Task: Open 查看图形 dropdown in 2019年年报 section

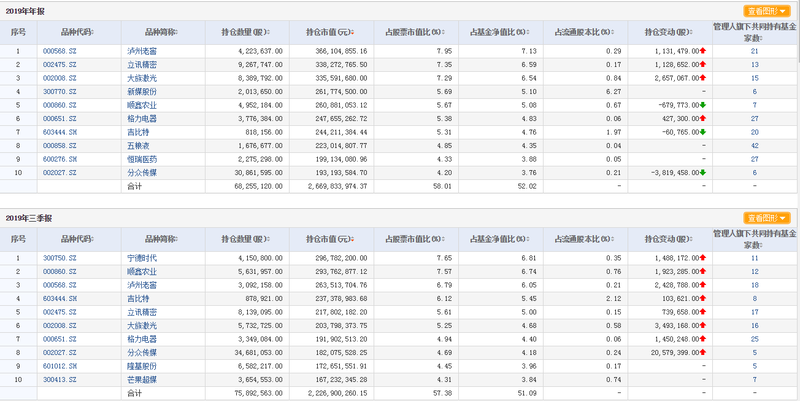Action: point(767,11)
